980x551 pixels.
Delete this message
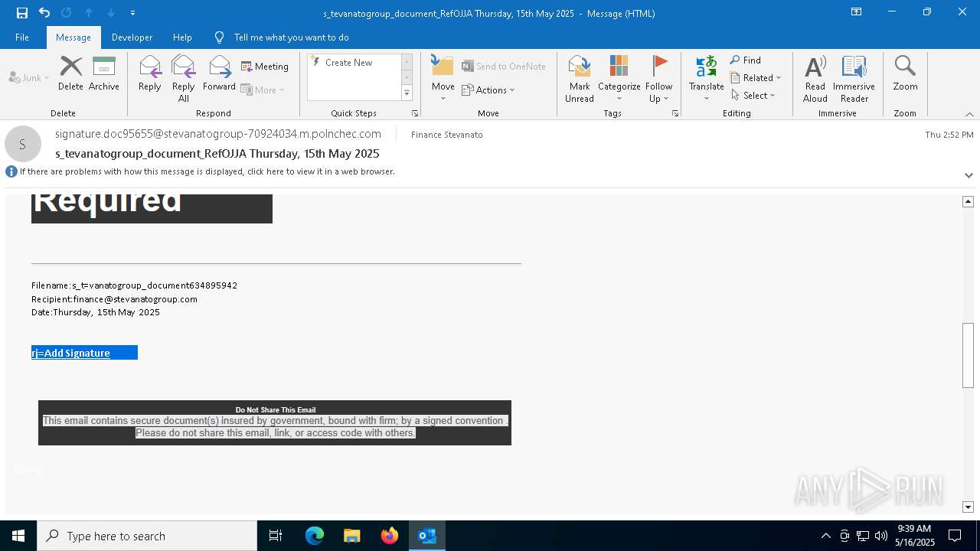[x=70, y=73]
